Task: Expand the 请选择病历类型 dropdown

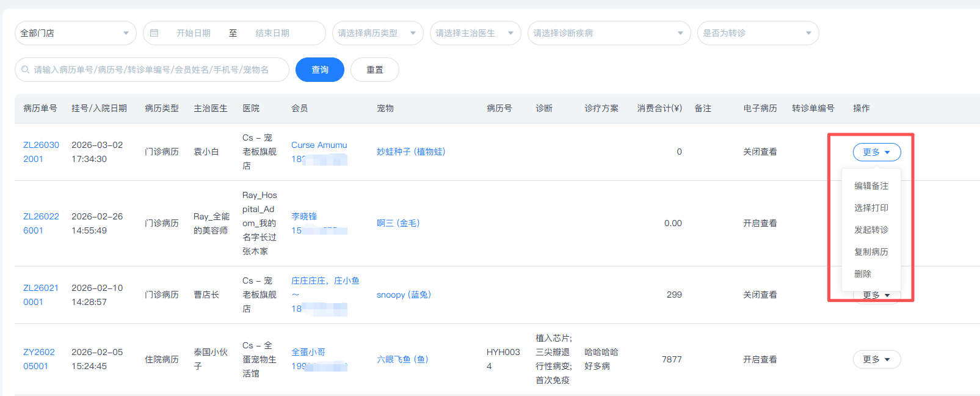Action: [377, 33]
